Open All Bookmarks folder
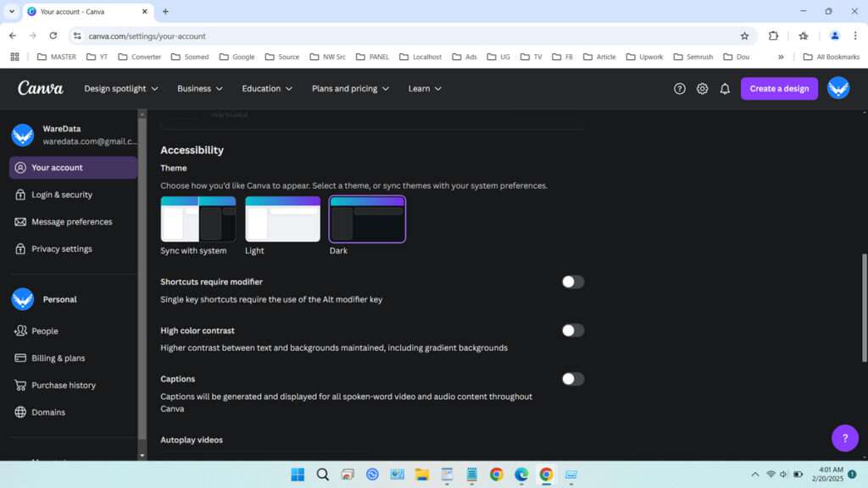The width and height of the screenshot is (868, 488). click(x=831, y=57)
